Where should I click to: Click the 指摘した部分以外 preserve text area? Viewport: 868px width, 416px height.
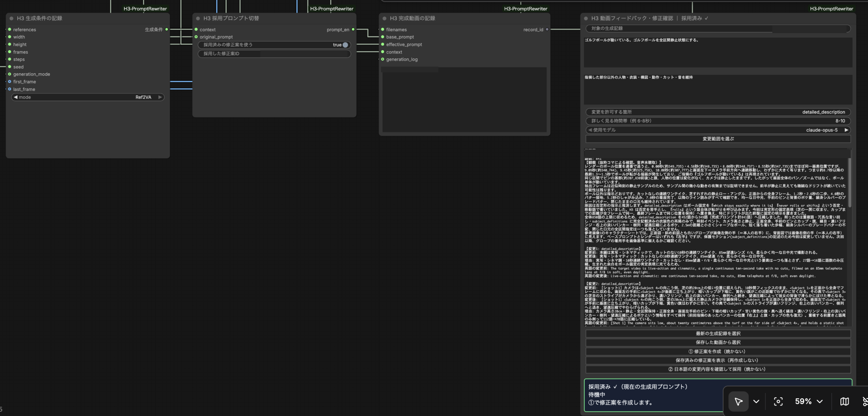click(718, 90)
